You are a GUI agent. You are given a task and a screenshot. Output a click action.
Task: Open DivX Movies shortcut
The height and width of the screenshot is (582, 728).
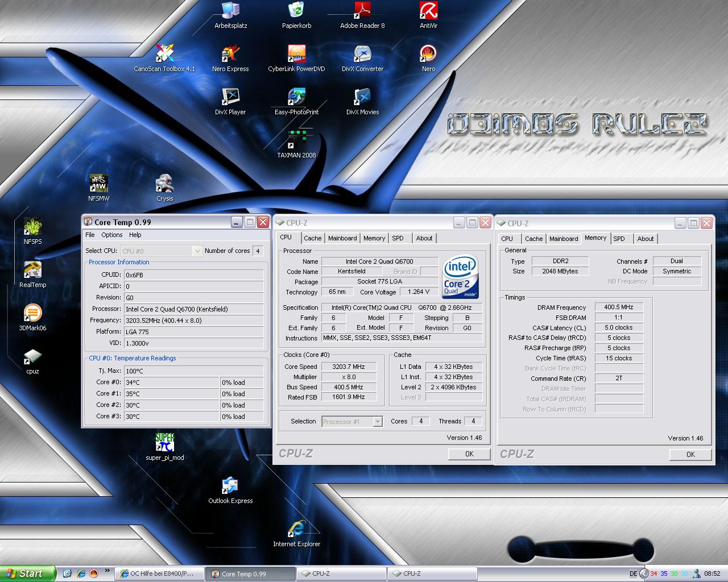362,102
